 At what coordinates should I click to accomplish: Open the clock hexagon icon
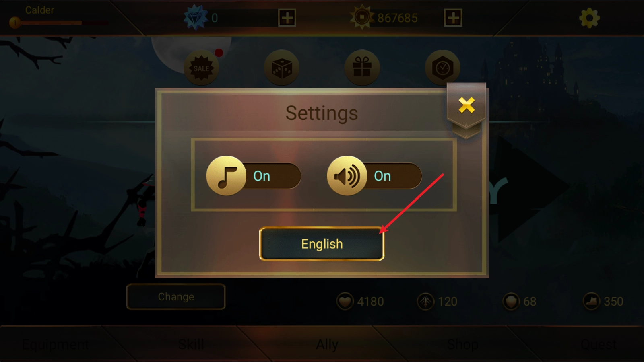click(x=443, y=68)
